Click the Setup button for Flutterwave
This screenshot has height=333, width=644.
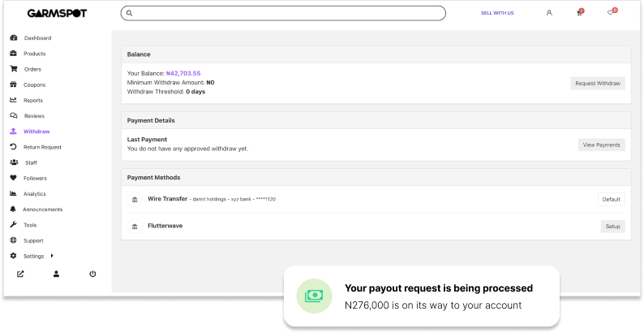pyautogui.click(x=612, y=226)
